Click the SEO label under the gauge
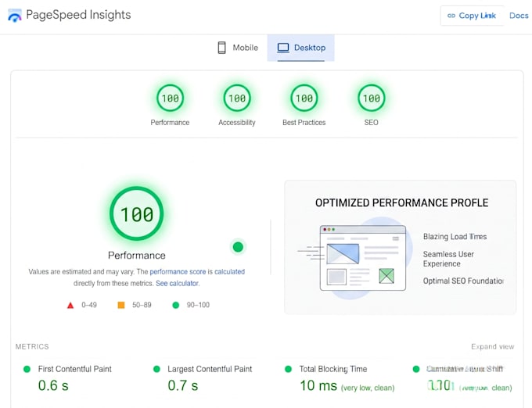This screenshot has height=408, width=532. pos(371,123)
